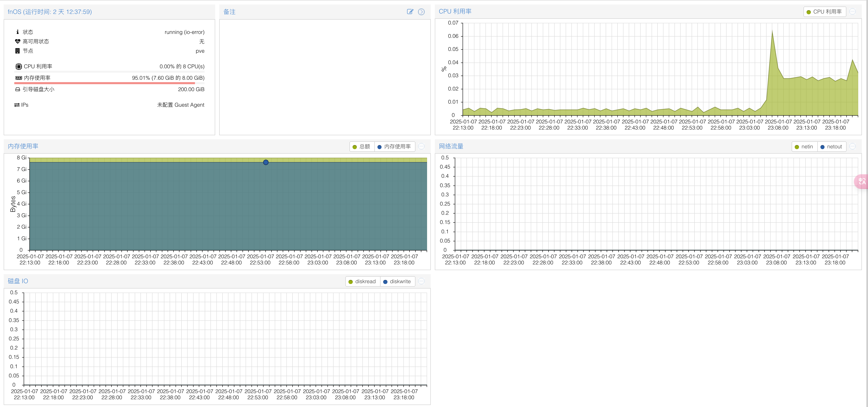Viewport: 868px width, 407px height.
Task: Click the 'pve' node value
Action: point(200,51)
